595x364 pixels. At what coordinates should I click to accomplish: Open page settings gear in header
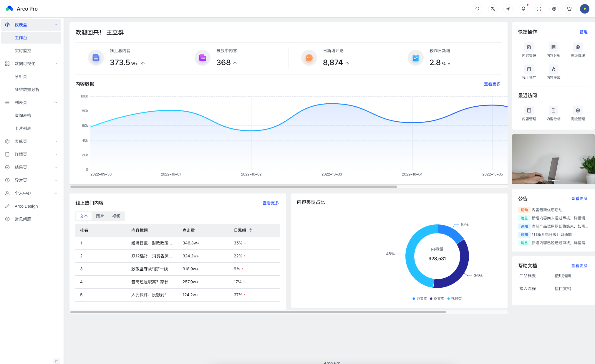tap(554, 9)
